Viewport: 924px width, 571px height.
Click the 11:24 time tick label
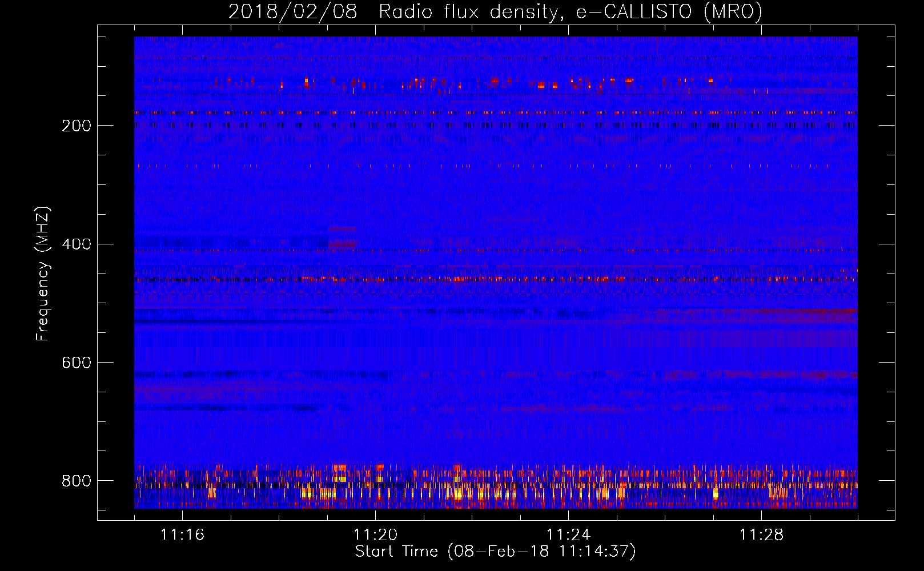point(568,534)
